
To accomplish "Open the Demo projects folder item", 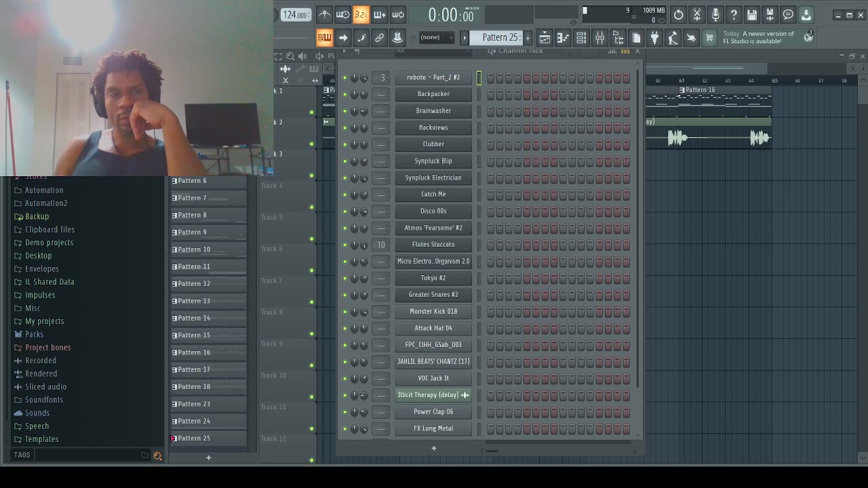I will [x=49, y=243].
